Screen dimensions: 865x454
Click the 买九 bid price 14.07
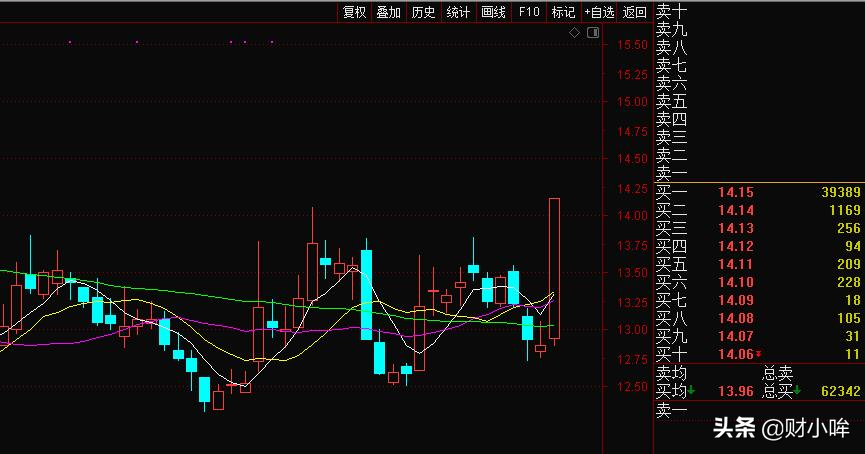coord(736,337)
